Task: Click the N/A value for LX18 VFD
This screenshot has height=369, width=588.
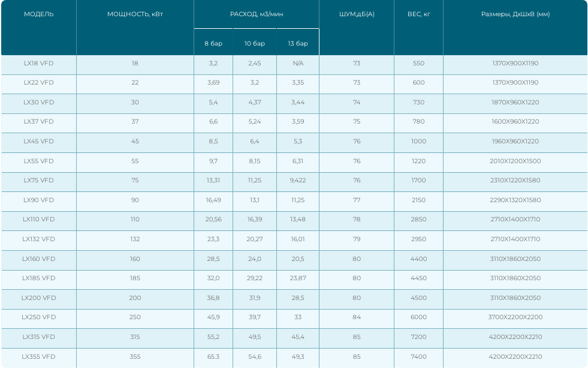Action: pos(298,63)
